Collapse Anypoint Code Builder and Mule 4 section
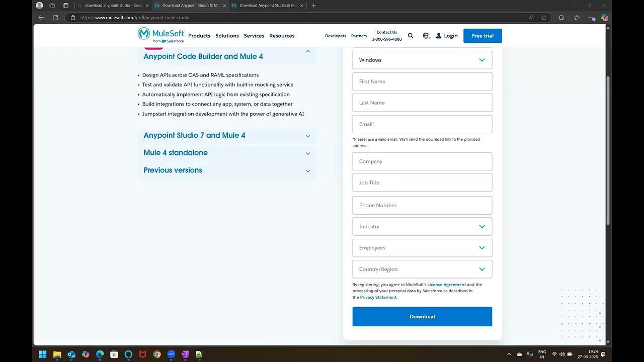The image size is (644, 362). point(308,51)
